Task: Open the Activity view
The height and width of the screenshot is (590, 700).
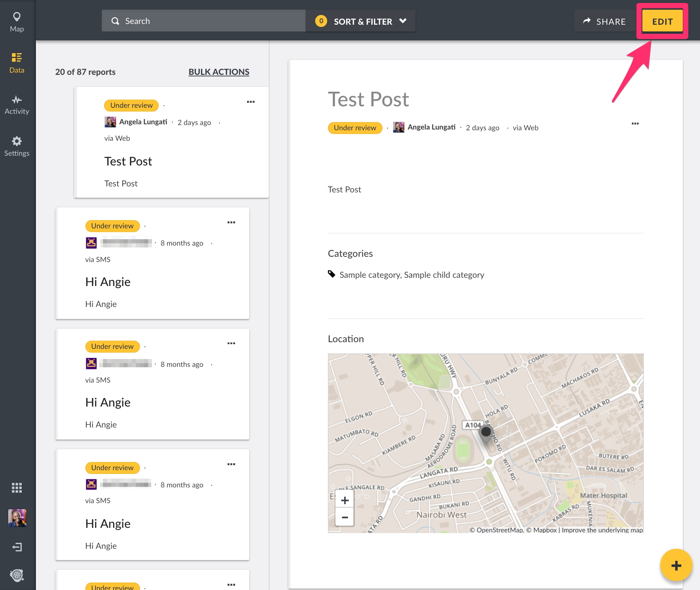Action: click(17, 104)
